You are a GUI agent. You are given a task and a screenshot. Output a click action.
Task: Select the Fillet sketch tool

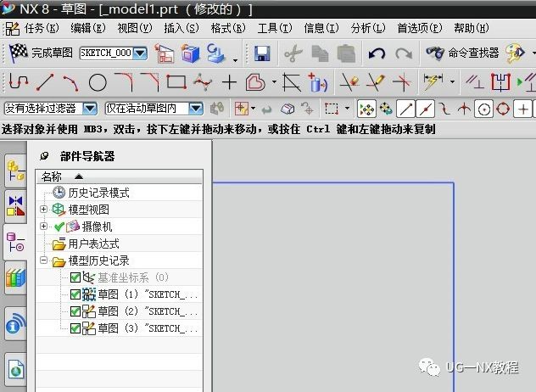click(x=124, y=81)
